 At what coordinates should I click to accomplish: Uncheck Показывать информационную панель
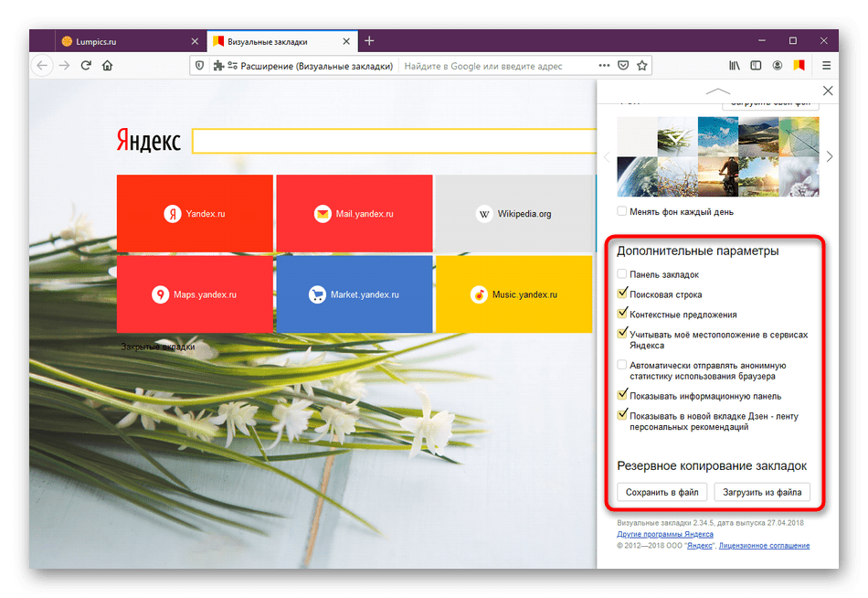tap(622, 395)
